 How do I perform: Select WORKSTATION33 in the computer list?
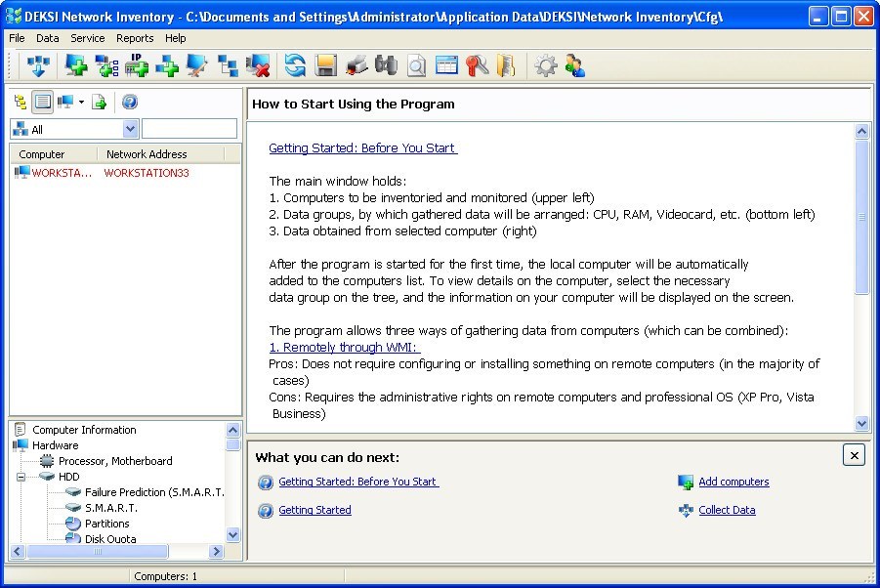(146, 173)
